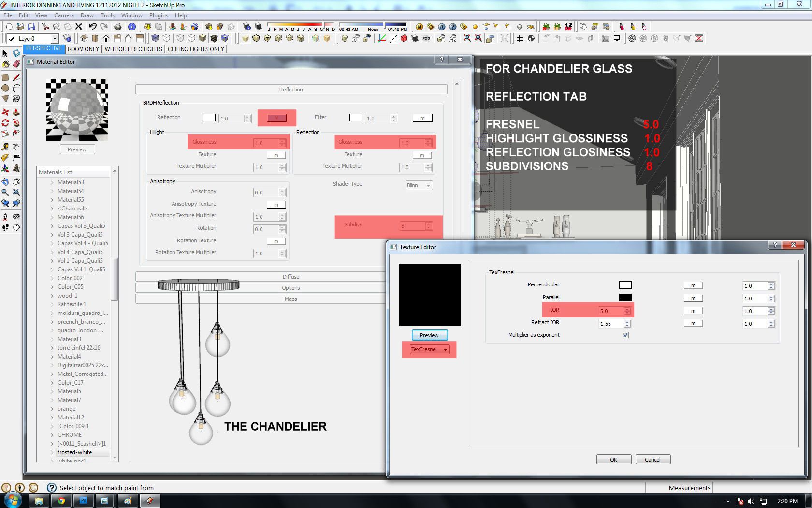The width and height of the screenshot is (812, 508).
Task: Open the Layer0 layer dropdown
Action: (x=55, y=39)
